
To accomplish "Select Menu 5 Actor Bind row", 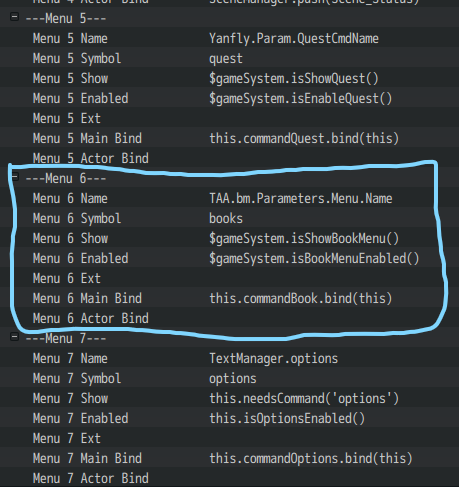I will [229, 158].
